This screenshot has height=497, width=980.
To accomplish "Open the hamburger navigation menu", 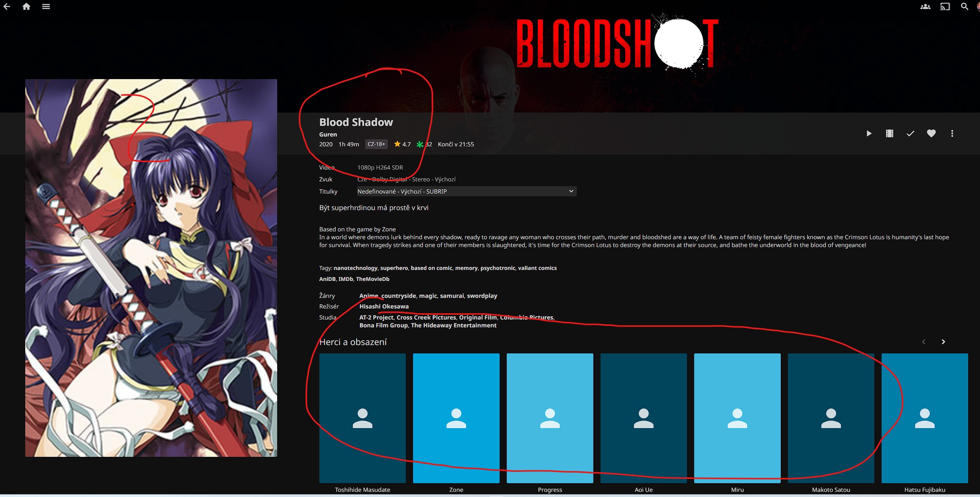I will click(x=46, y=7).
